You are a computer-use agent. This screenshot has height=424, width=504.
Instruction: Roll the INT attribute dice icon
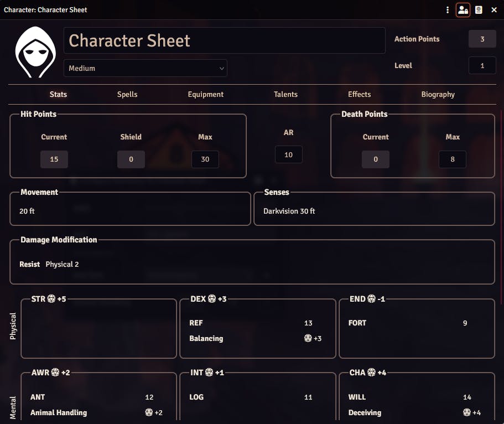pyautogui.click(x=209, y=373)
